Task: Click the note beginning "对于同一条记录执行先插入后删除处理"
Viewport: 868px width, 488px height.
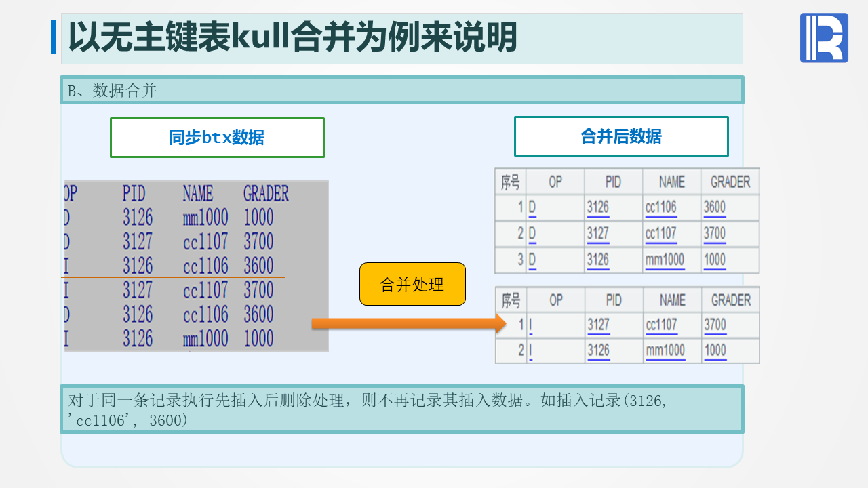Action: pyautogui.click(x=402, y=409)
